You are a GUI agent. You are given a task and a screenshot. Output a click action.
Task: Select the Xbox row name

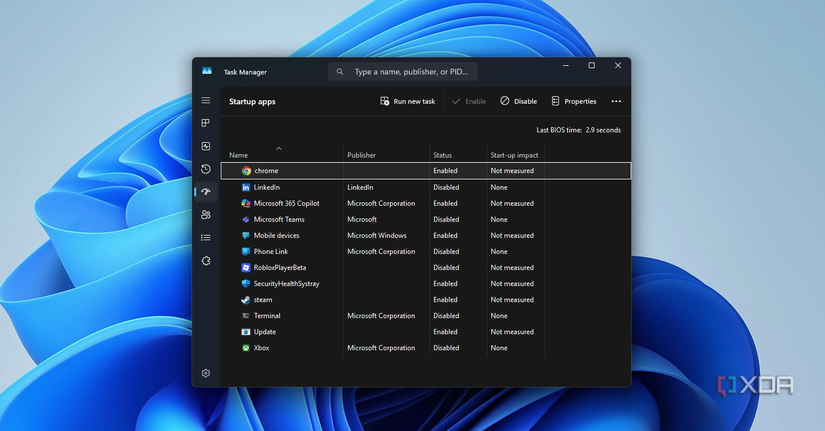(261, 348)
